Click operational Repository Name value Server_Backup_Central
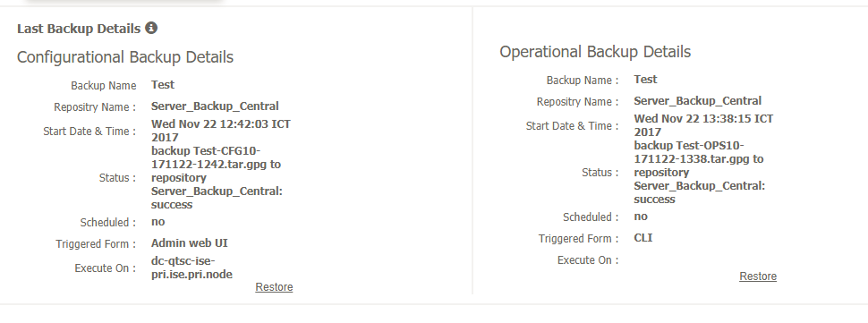The width and height of the screenshot is (868, 323). [697, 101]
